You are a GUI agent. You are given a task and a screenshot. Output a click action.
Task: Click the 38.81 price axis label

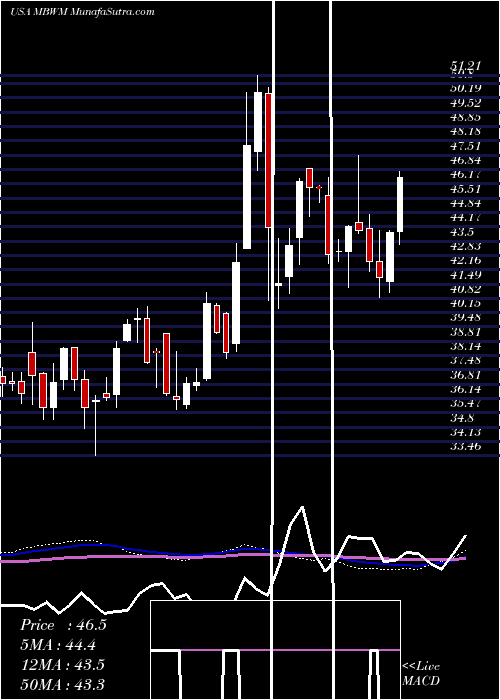point(465,332)
